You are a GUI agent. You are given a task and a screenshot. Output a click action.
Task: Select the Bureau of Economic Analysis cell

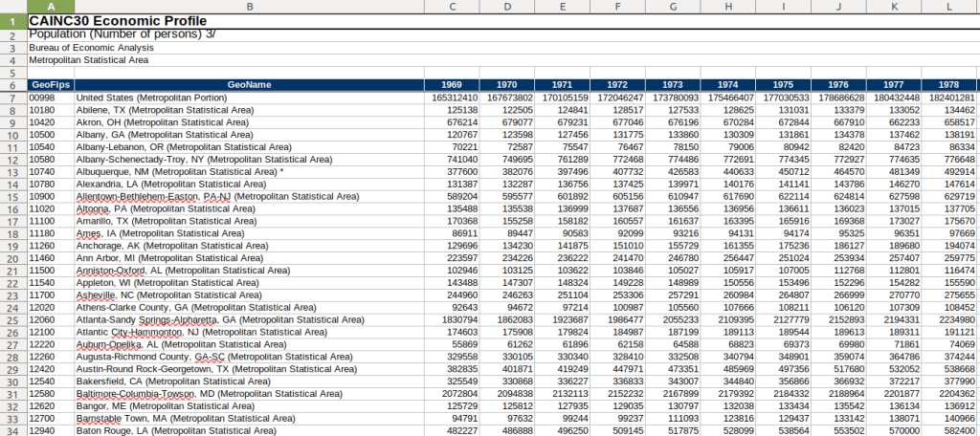pos(91,47)
